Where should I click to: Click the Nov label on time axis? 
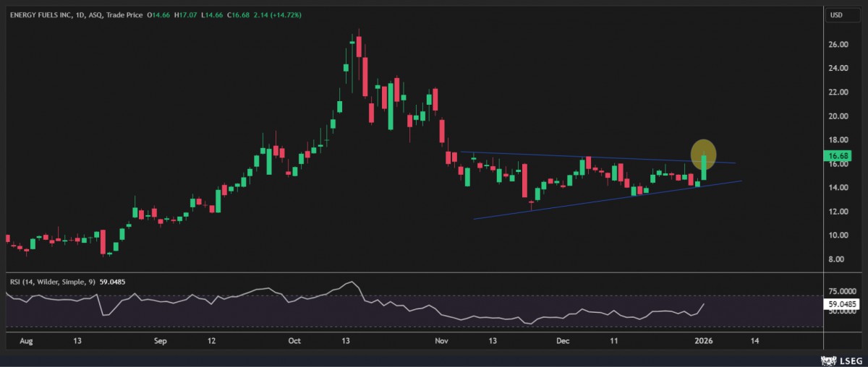pyautogui.click(x=442, y=340)
